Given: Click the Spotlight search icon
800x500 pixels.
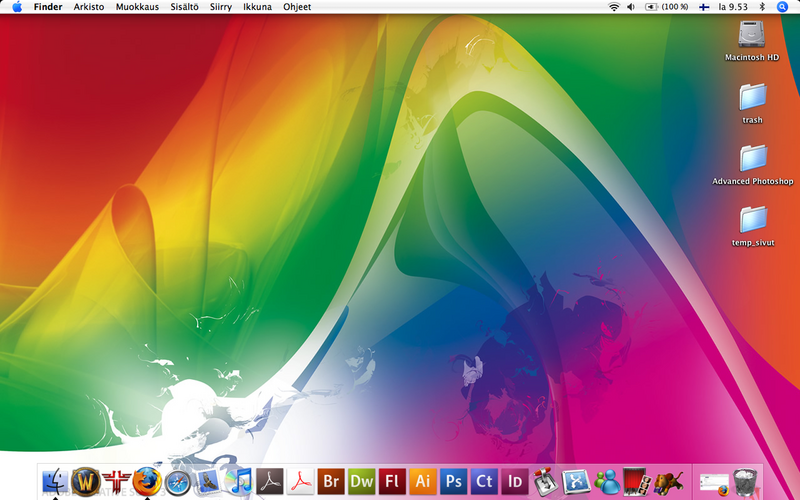Looking at the screenshot, I should pyautogui.click(x=781, y=7).
